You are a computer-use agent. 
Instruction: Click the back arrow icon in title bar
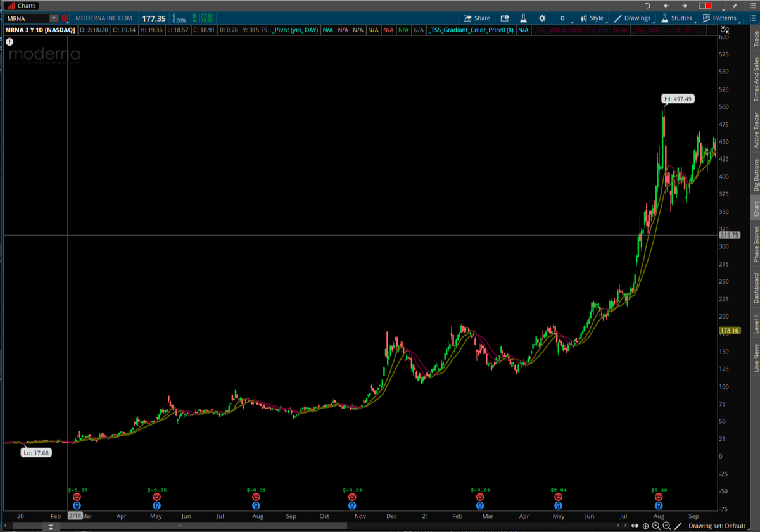click(666, 6)
